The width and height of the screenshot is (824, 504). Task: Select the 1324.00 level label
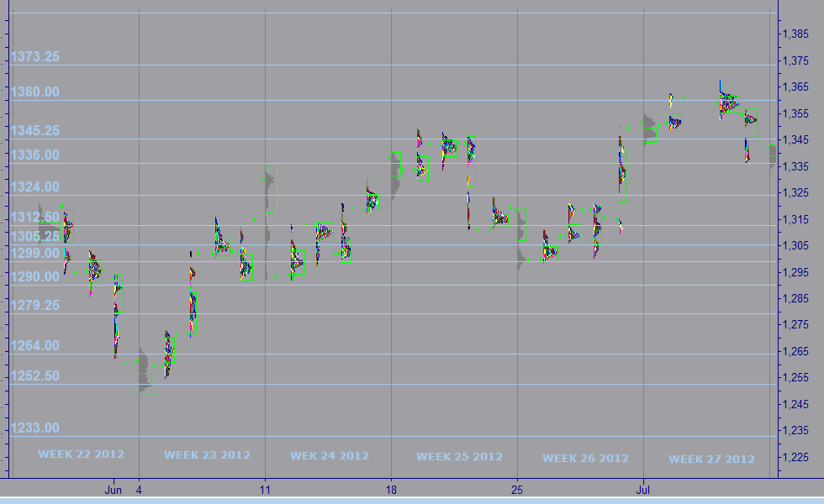click(35, 186)
